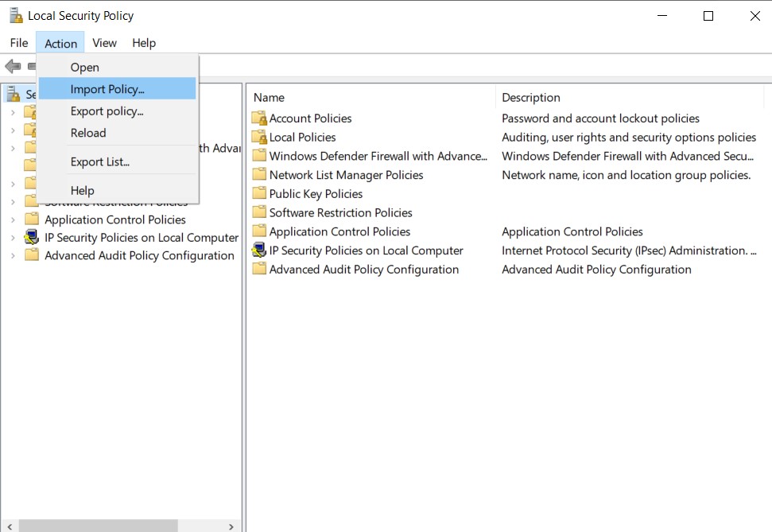The width and height of the screenshot is (772, 532).
Task: Select Local Policies in the right pane
Action: pyautogui.click(x=302, y=137)
